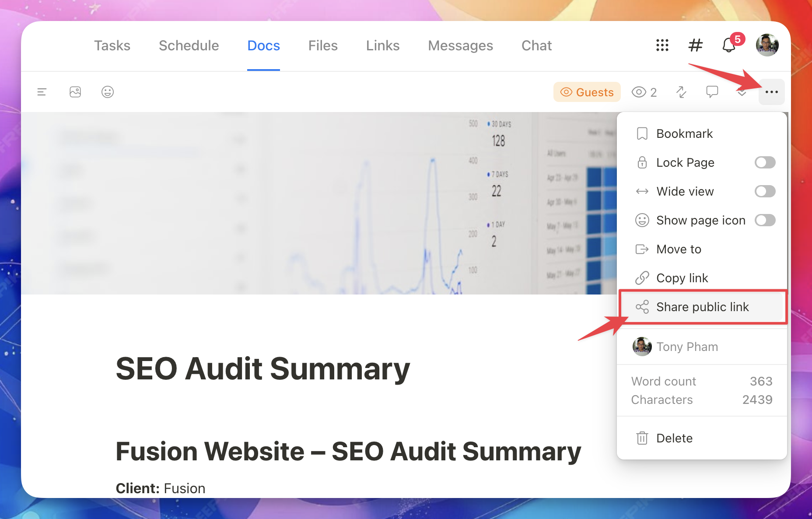Screen dimensions: 812x519
Task: Open the Messages tab
Action: click(460, 46)
